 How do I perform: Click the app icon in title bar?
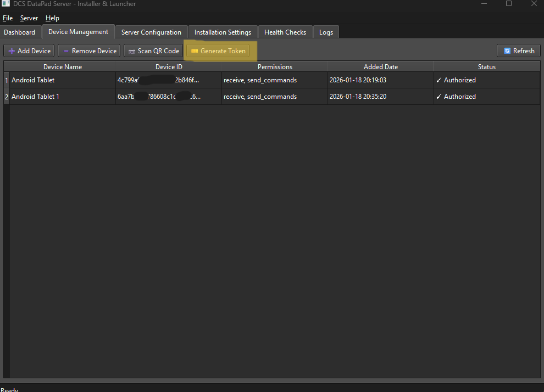tap(5, 3)
